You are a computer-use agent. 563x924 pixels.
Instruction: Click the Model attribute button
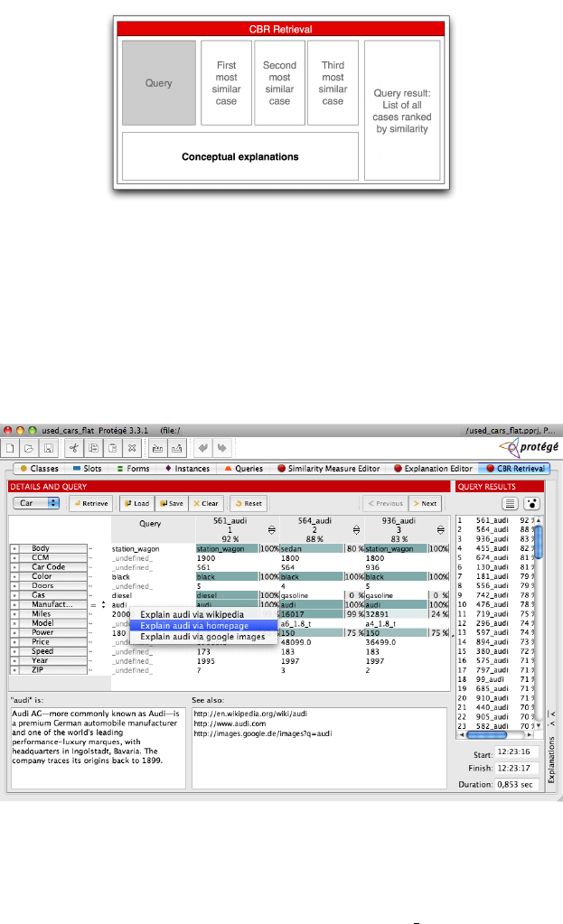[x=52, y=623]
